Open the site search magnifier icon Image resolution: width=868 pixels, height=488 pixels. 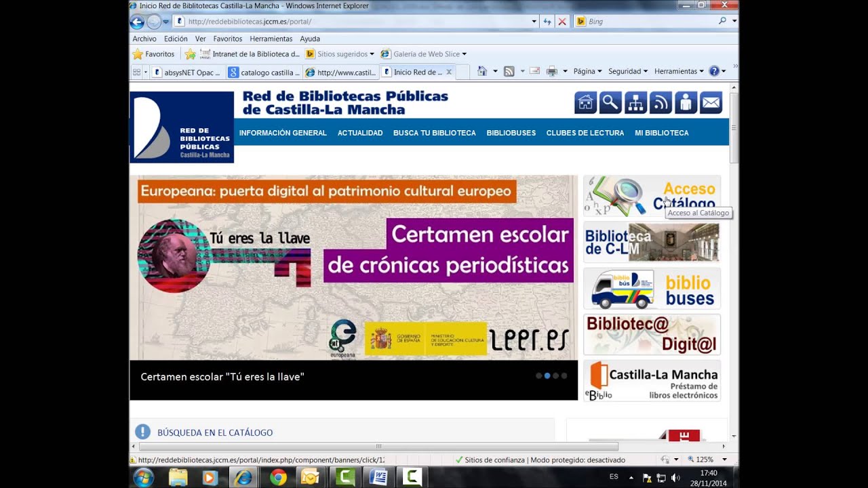pyautogui.click(x=610, y=103)
